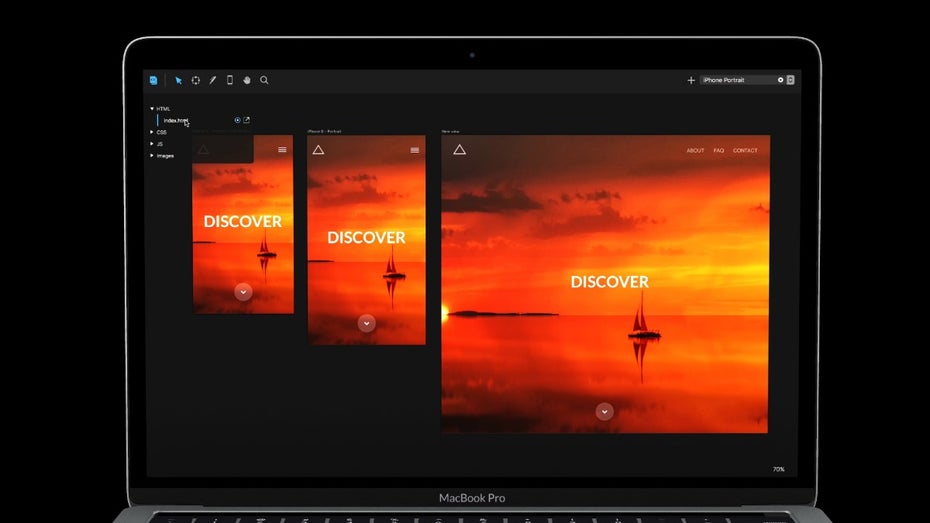Expand the Images folder in sidebar
The image size is (930, 523).
(x=152, y=156)
